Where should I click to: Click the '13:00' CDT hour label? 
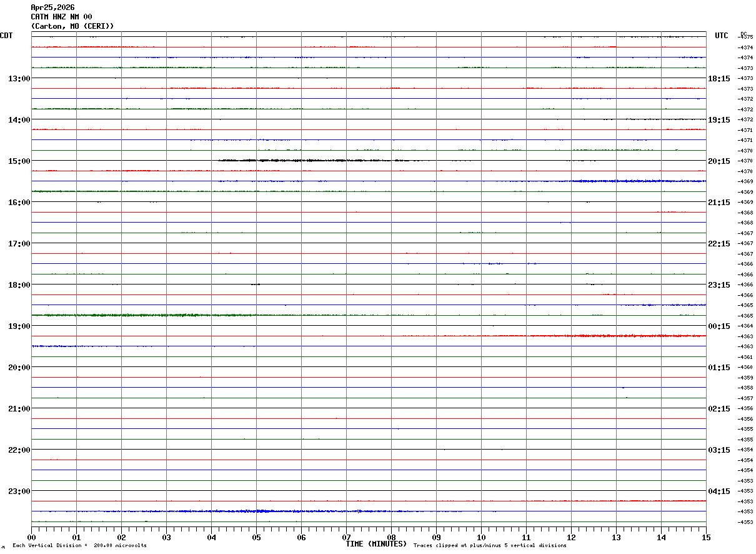pyautogui.click(x=19, y=78)
